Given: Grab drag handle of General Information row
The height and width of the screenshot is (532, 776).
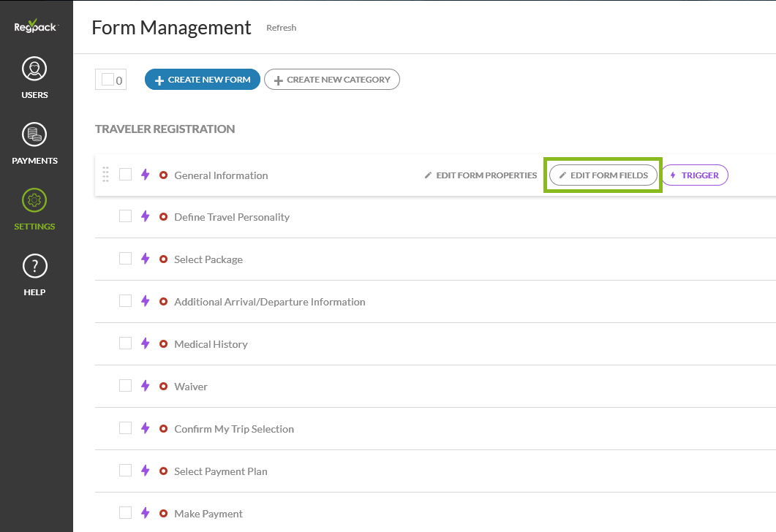Looking at the screenshot, I should pyautogui.click(x=105, y=175).
